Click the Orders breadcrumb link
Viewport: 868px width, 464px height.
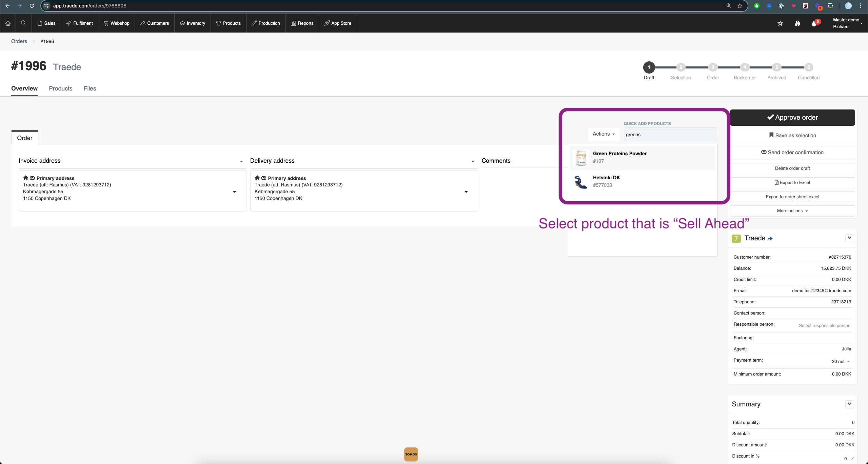[19, 41]
